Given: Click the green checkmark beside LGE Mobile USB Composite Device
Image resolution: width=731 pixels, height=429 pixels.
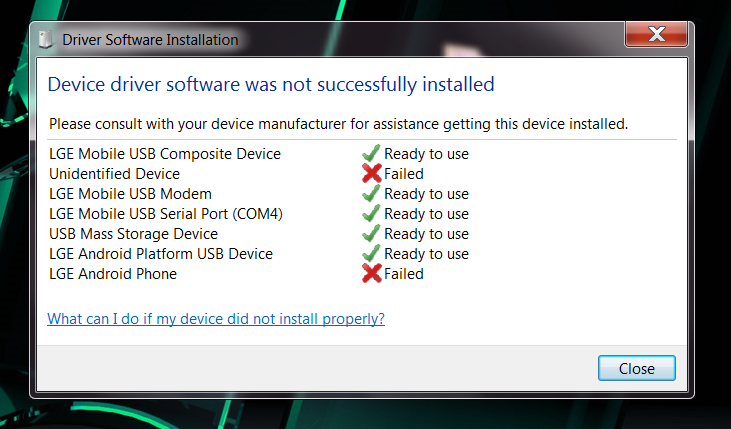Looking at the screenshot, I should pos(371,153).
